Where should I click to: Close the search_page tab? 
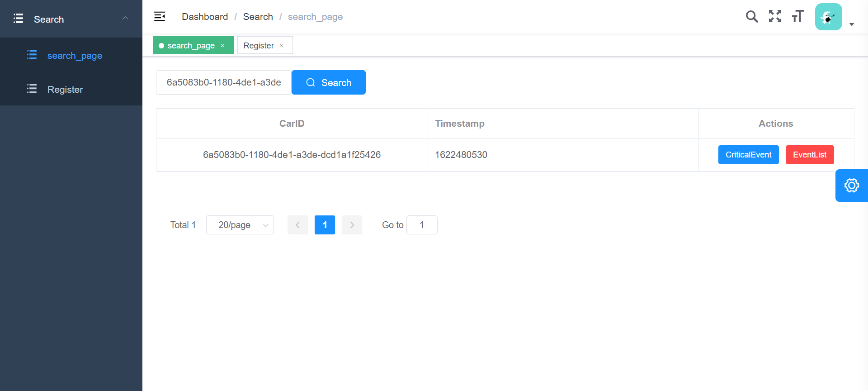point(222,46)
